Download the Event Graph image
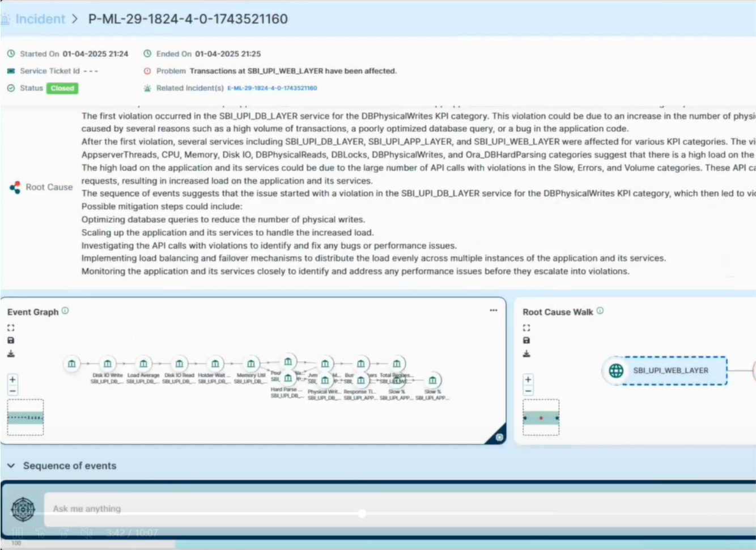Viewport: 756px width, 550px height. [11, 354]
